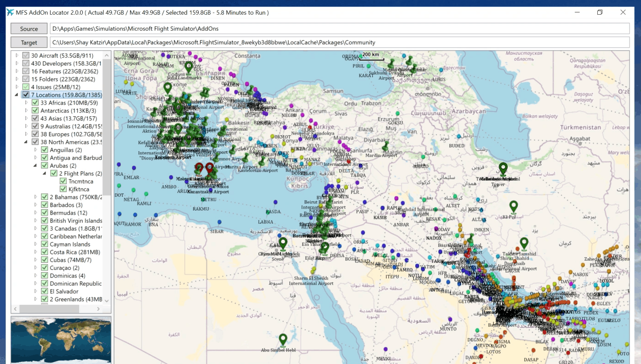Click the green pin above Eilat Airport
Screen dimensions: 641x364
point(325,248)
